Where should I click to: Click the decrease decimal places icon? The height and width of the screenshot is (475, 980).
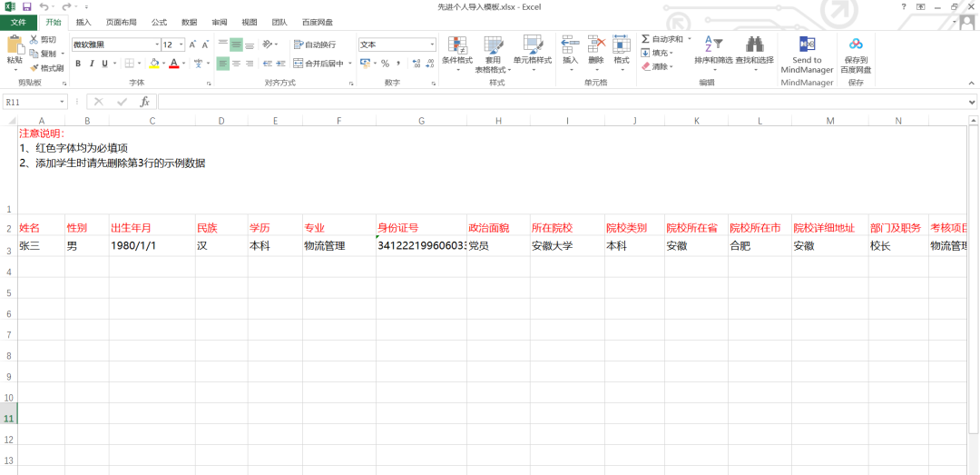click(x=429, y=64)
